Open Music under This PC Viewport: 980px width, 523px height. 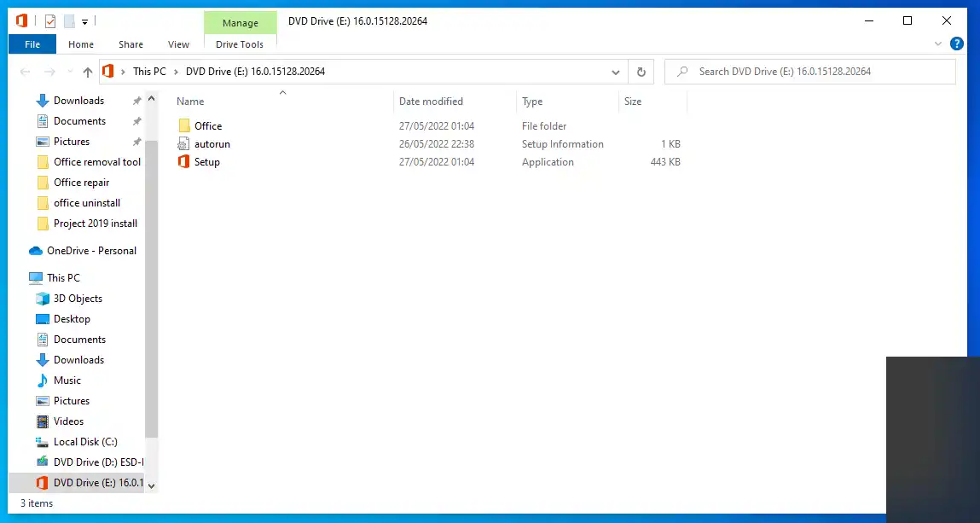click(x=67, y=381)
